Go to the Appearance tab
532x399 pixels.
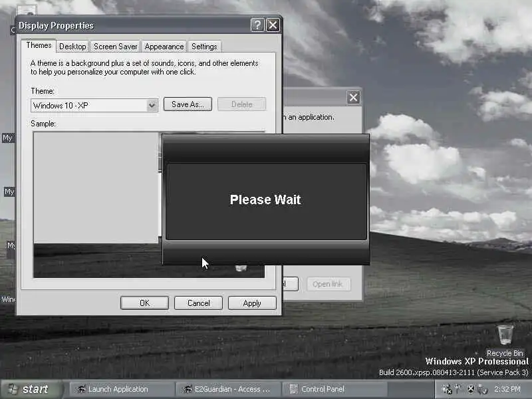pyautogui.click(x=164, y=47)
